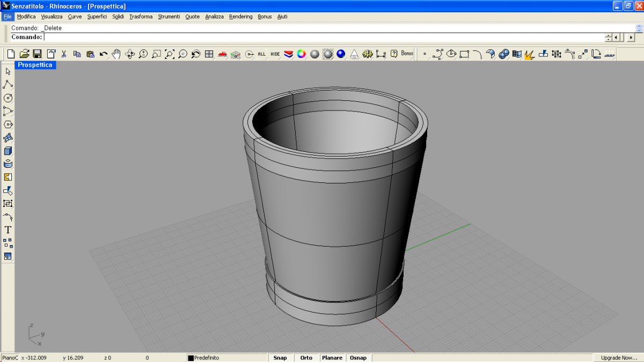Open a file with the folder icon

pyautogui.click(x=24, y=54)
